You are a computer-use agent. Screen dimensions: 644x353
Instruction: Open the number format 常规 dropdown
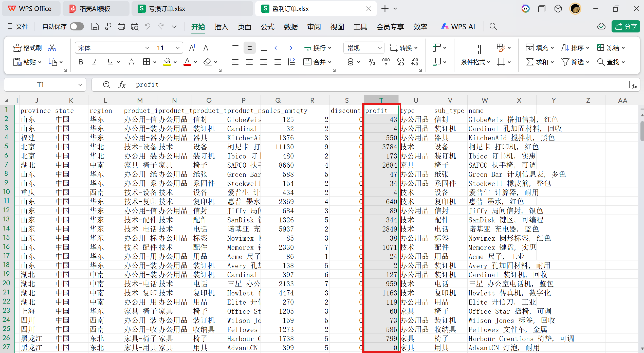[379, 48]
